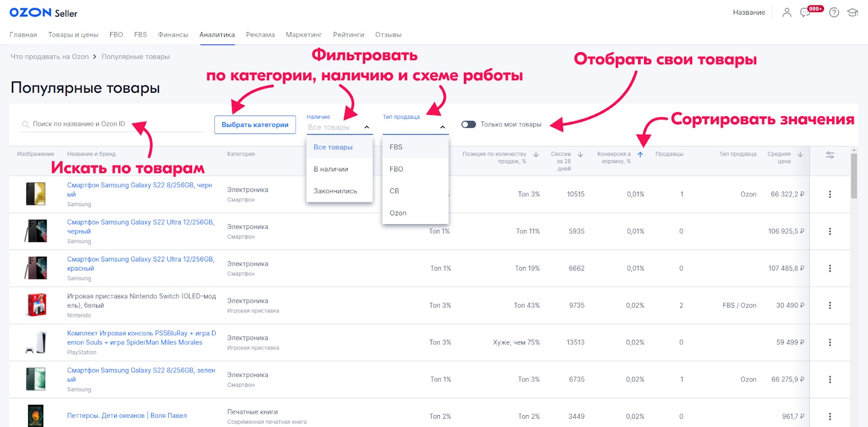Toggle Только мои товары switch
This screenshot has height=427, width=868.
[x=469, y=124]
